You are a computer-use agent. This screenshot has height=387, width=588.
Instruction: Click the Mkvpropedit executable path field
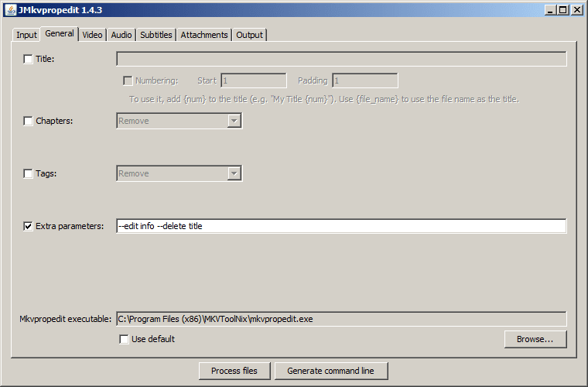(341, 319)
